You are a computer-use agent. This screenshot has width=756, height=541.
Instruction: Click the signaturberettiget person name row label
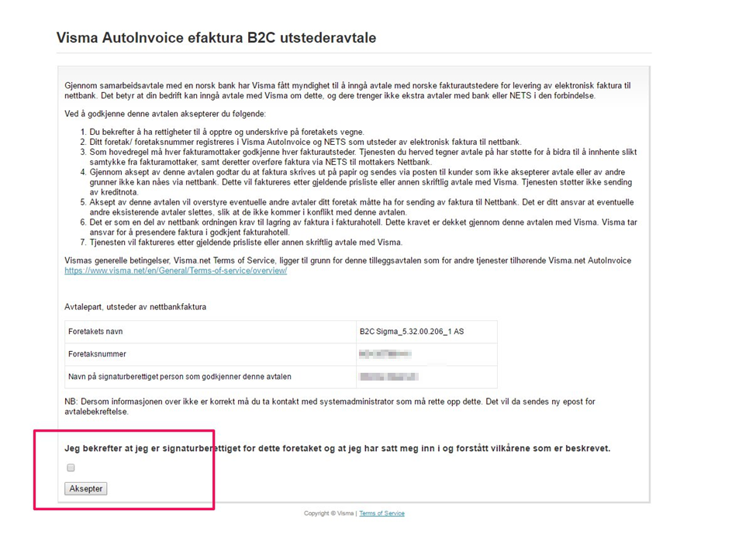[x=180, y=377]
